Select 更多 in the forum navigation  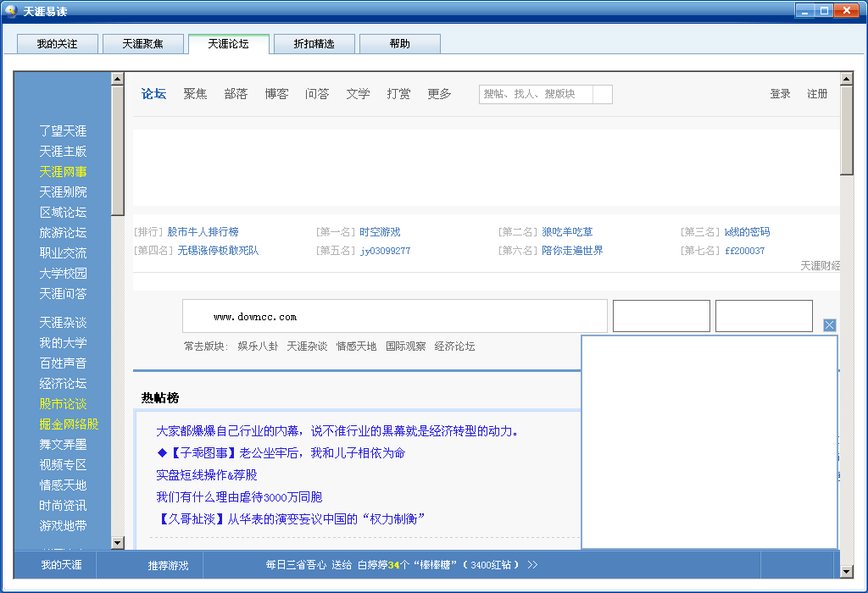point(439,94)
